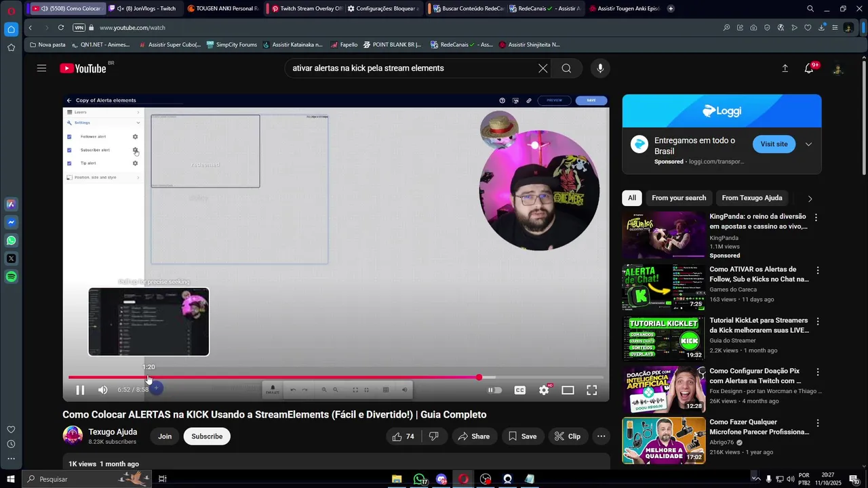
Task: Open the YouTube hamburger guide menu
Action: click(x=41, y=68)
